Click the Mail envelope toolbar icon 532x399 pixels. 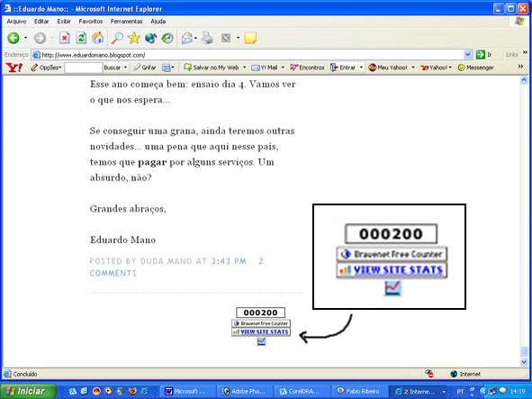[x=187, y=38]
